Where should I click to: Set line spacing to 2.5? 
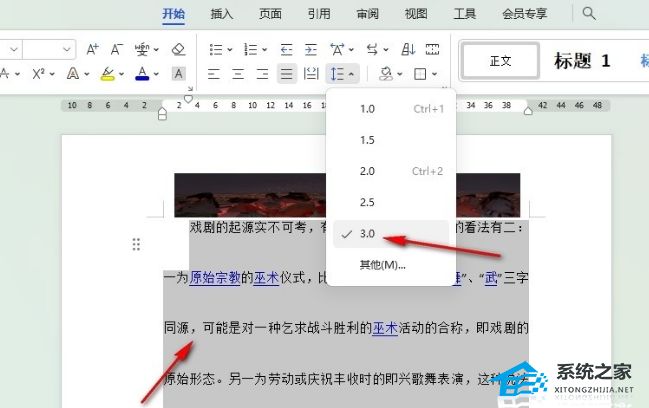point(391,202)
